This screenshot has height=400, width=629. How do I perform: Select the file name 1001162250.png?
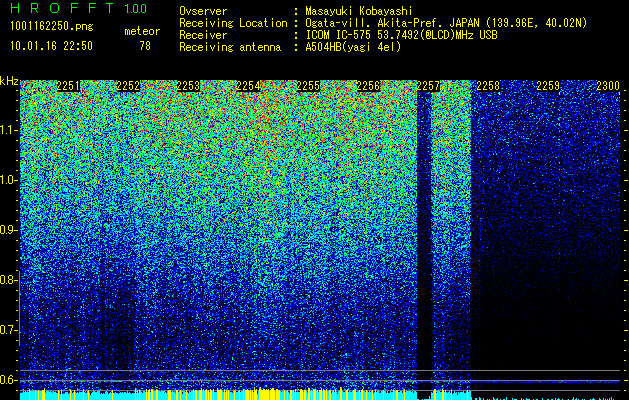point(51,26)
